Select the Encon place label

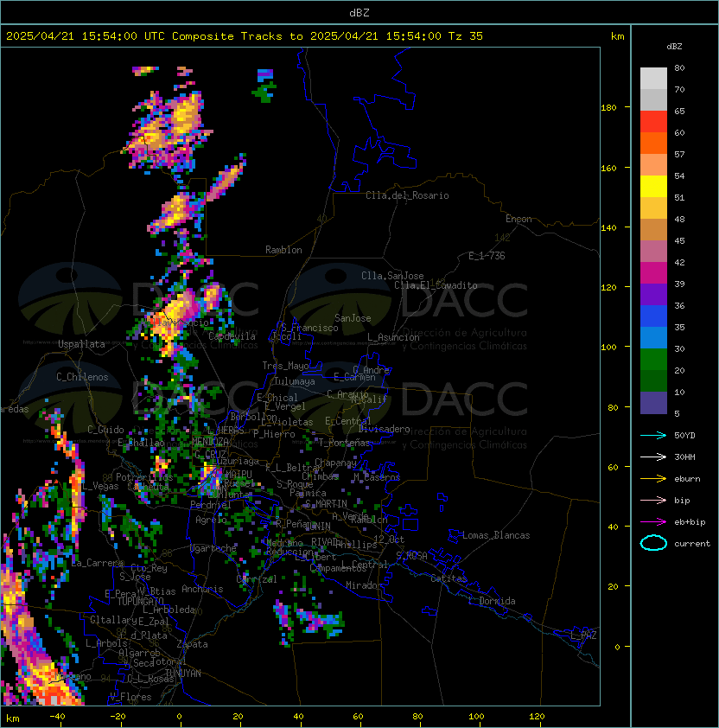pyautogui.click(x=519, y=219)
